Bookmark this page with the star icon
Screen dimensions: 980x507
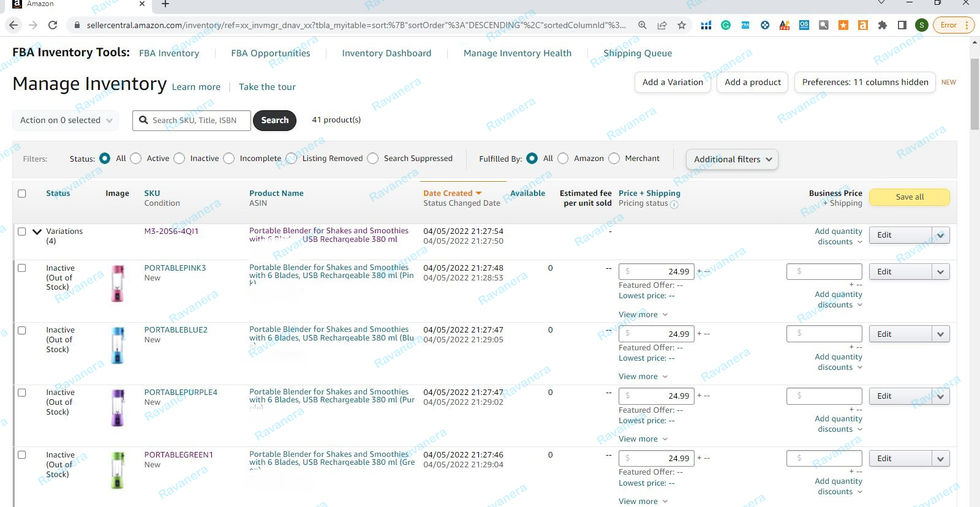[x=682, y=26]
